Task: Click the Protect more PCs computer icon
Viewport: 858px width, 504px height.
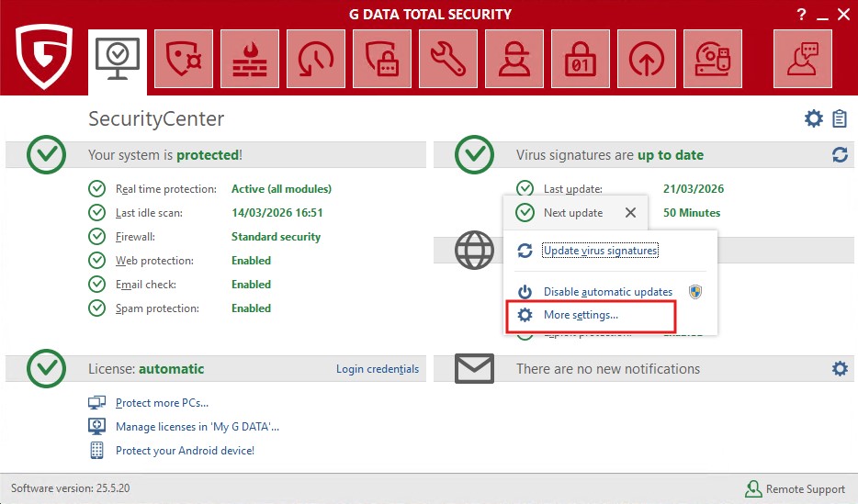Action: 96,403
